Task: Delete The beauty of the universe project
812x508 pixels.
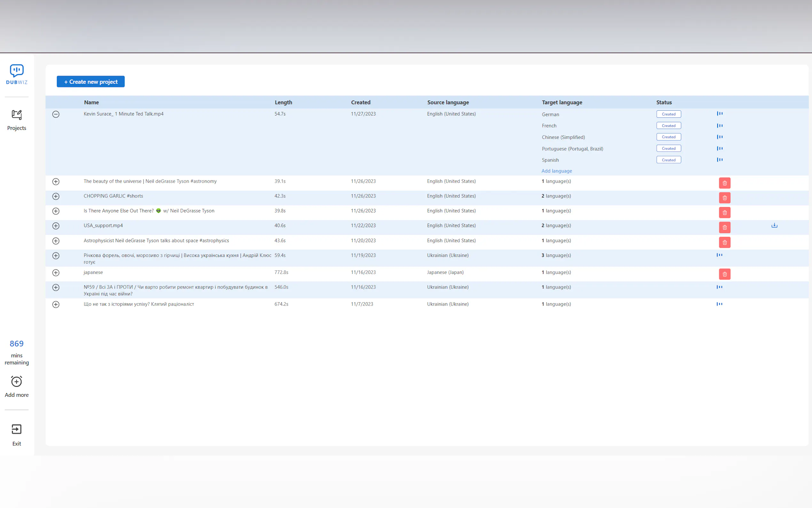Action: click(724, 183)
